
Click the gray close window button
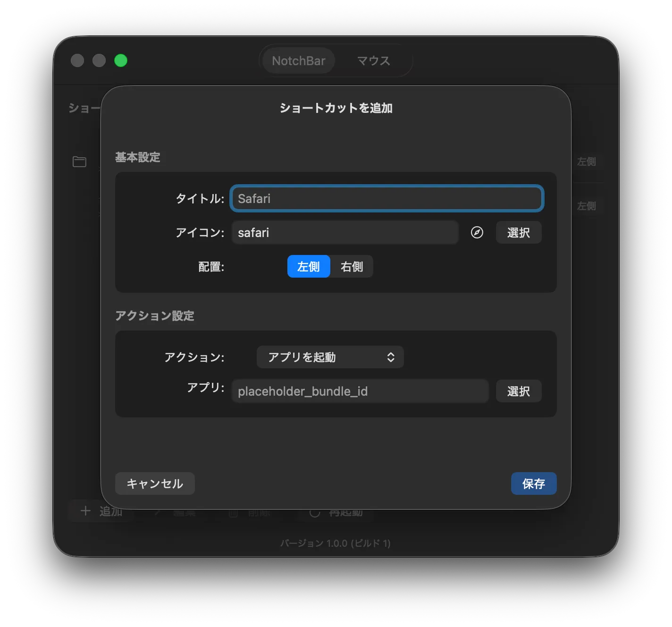77,60
